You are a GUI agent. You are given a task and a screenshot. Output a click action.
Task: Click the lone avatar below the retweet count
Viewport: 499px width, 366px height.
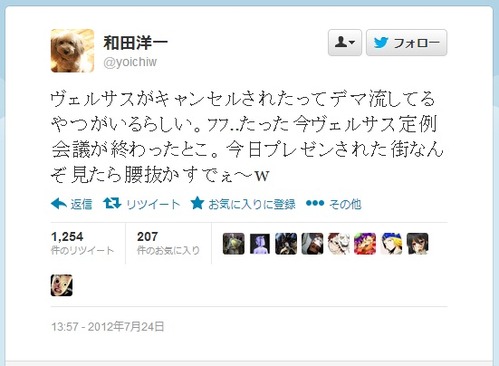point(62,285)
